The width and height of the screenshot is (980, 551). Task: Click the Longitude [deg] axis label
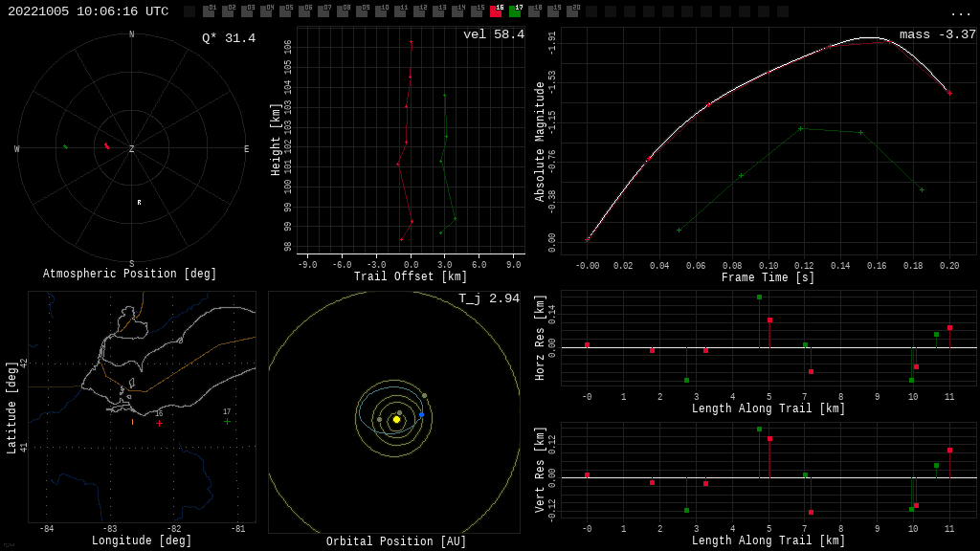coord(142,540)
